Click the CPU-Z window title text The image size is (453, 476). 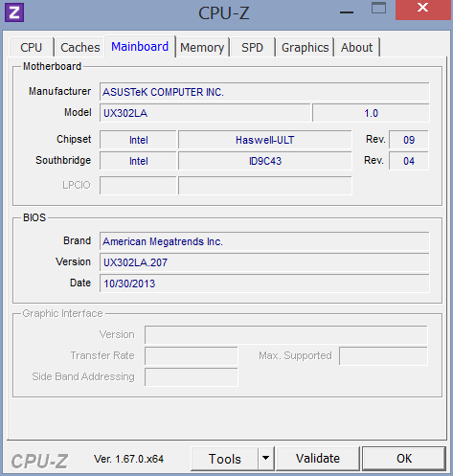click(223, 12)
